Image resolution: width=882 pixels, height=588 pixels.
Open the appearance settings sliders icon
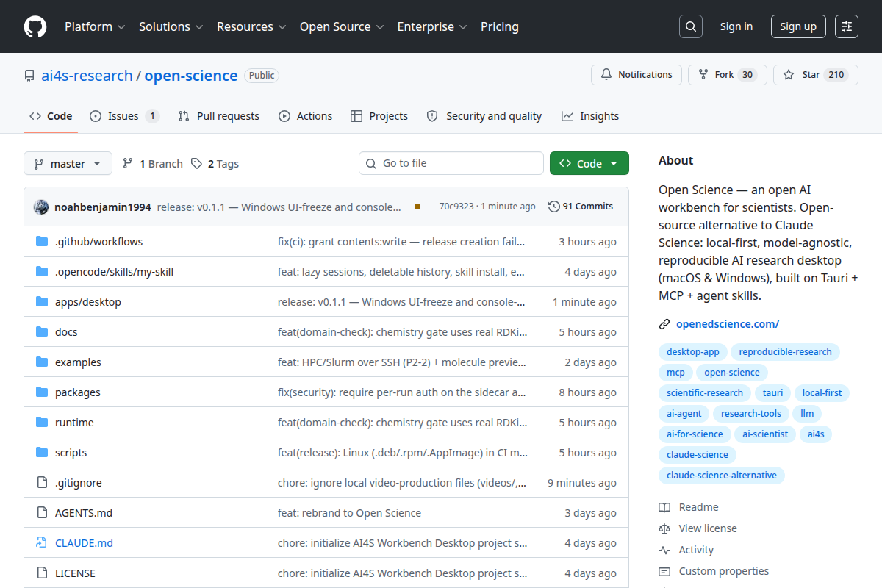pyautogui.click(x=847, y=26)
